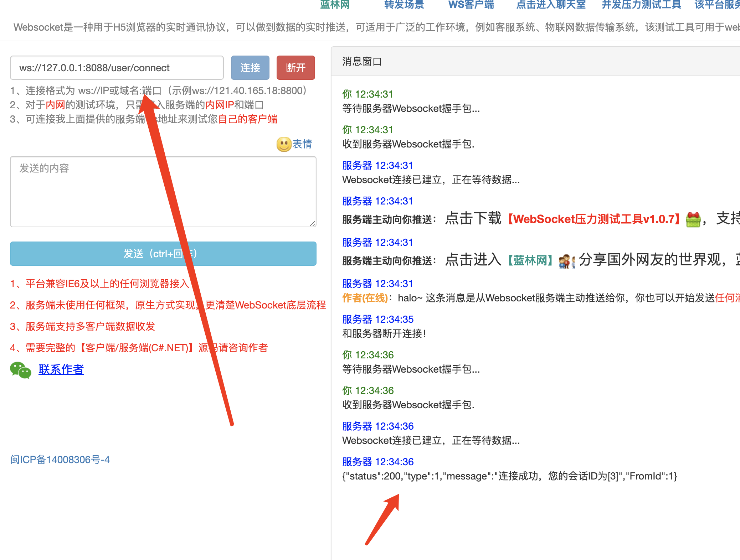The height and width of the screenshot is (560, 740).
Task: Click the WebSocket压力测试工具v1.0.7 download link
Action: tap(594, 219)
